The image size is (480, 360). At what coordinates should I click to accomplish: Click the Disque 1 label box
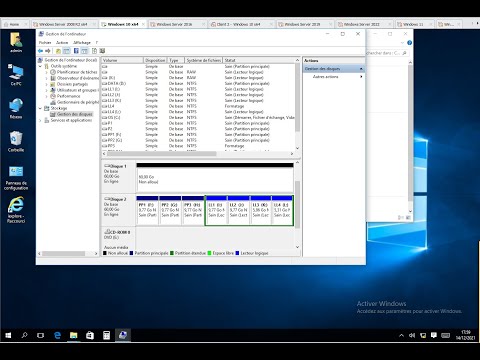coord(118,178)
